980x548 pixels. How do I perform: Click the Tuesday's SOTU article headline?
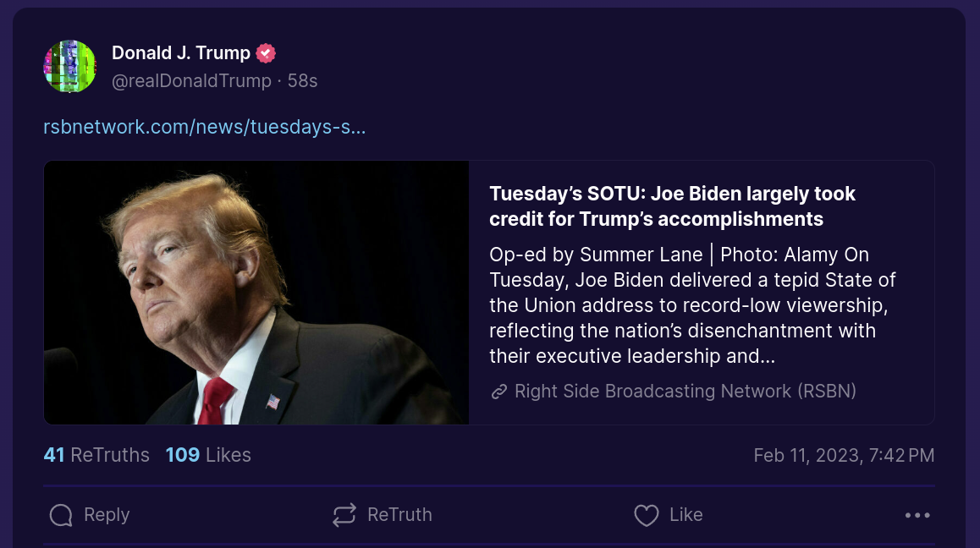672,206
